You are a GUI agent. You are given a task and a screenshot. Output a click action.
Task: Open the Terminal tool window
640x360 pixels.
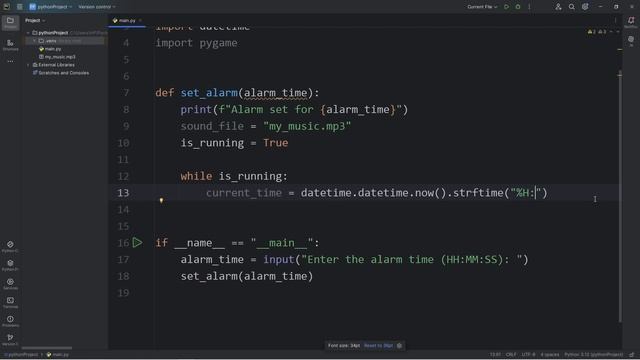pyautogui.click(x=10, y=302)
